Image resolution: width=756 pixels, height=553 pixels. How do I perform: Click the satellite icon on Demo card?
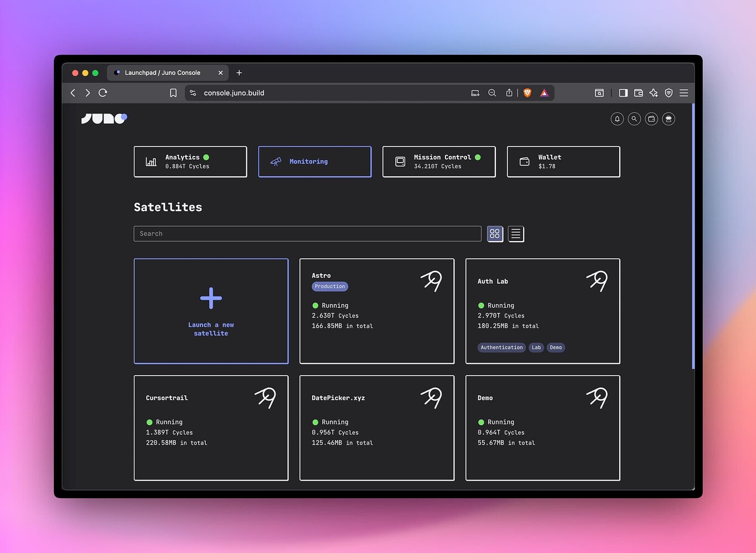[597, 397]
